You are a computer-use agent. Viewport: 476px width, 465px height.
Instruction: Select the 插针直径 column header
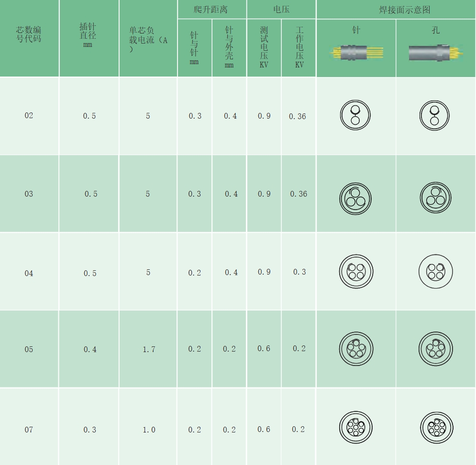point(88,34)
